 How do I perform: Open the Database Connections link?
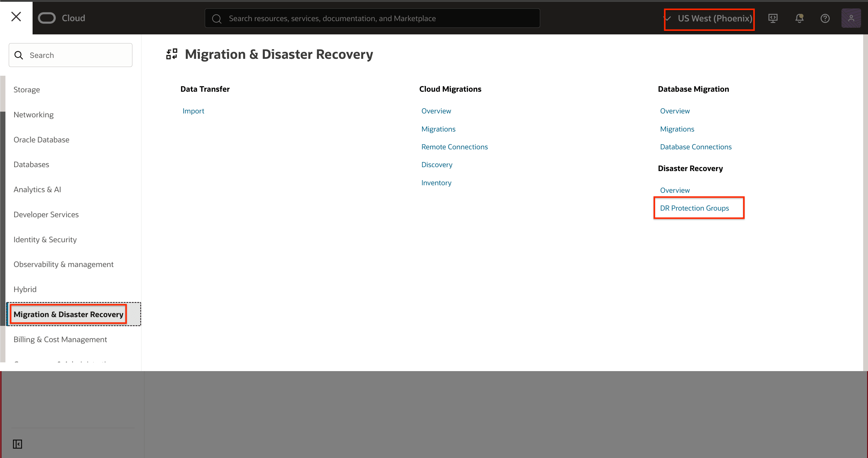695,147
